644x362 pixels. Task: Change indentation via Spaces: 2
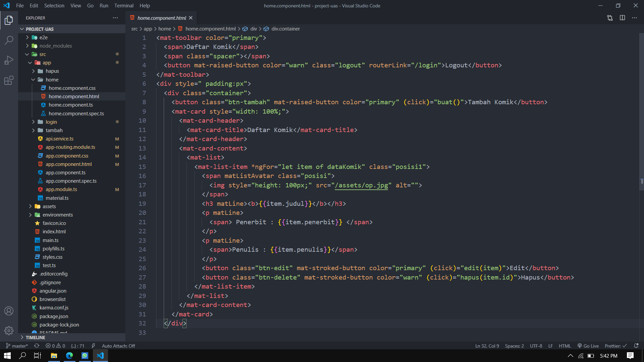514,346
